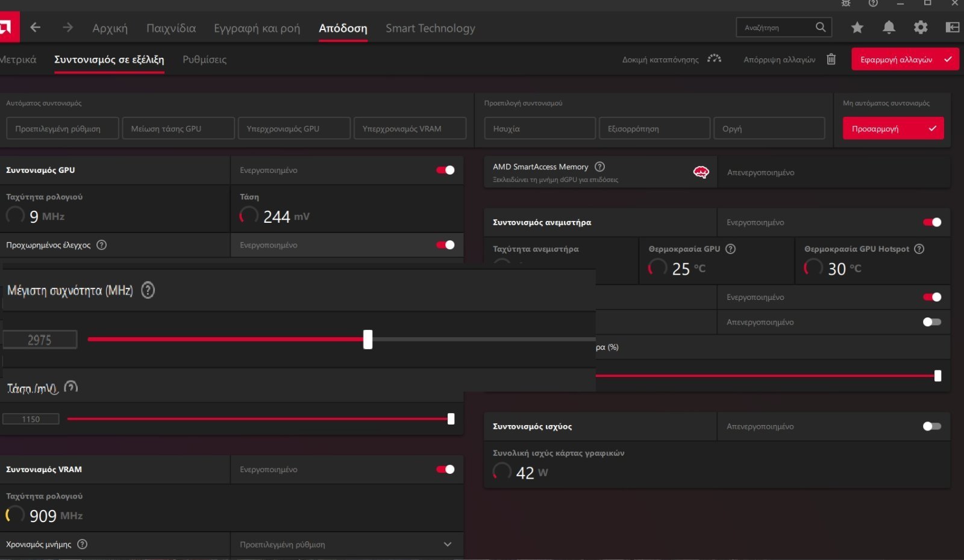Click Απόρριψη αλλαγών link
Image resolution: width=964 pixels, height=560 pixels.
click(x=779, y=60)
